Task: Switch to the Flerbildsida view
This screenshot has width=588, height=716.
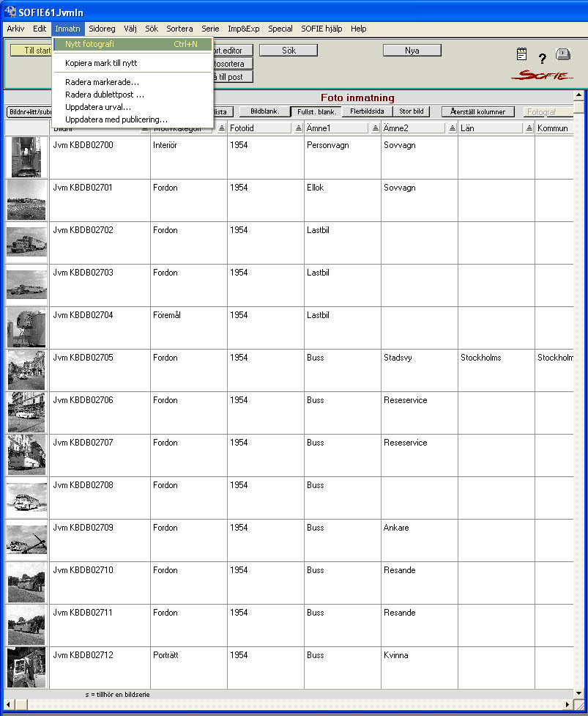Action: pos(367,111)
